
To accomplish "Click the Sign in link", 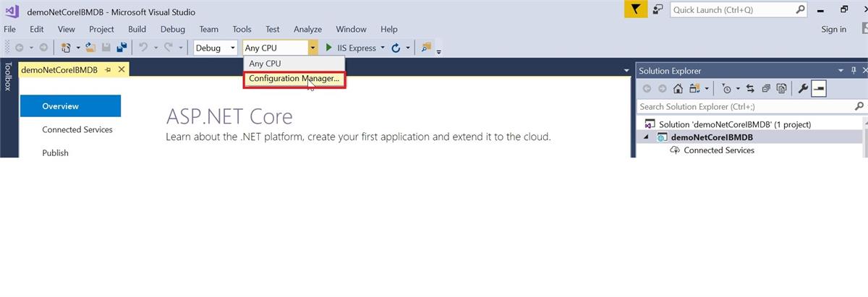I will click(834, 29).
